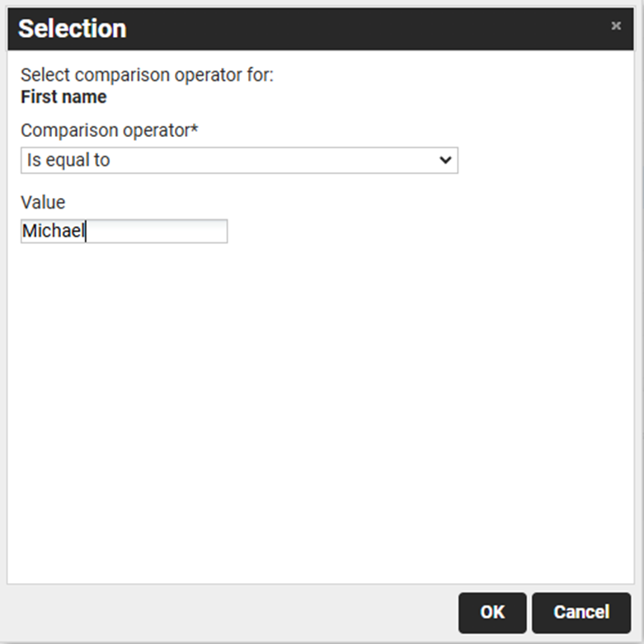Click the 'Value' field label
This screenshot has height=644, width=644.
pyautogui.click(x=43, y=202)
